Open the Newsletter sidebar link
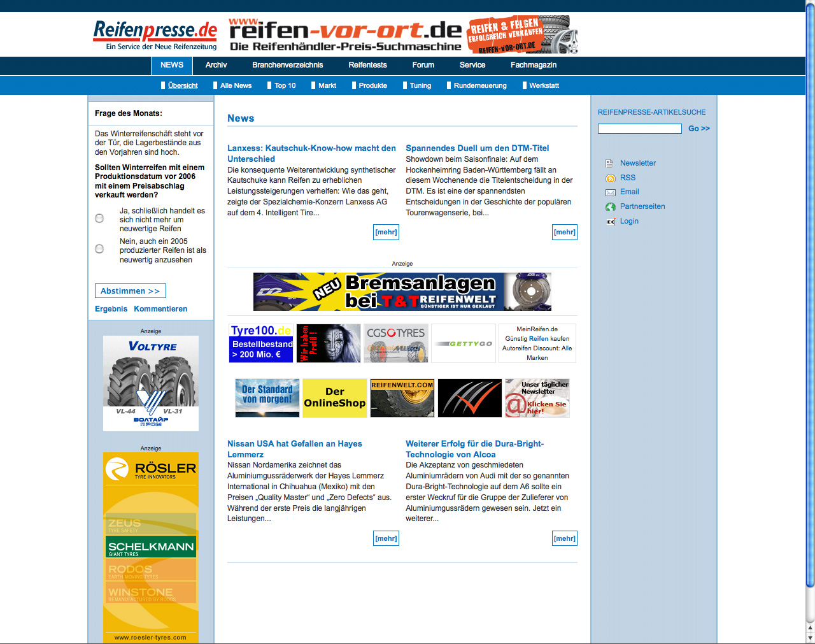This screenshot has height=644, width=815. click(x=638, y=164)
